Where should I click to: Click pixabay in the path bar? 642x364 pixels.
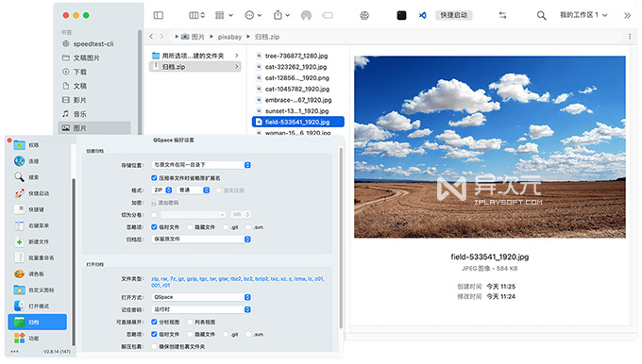pos(229,37)
